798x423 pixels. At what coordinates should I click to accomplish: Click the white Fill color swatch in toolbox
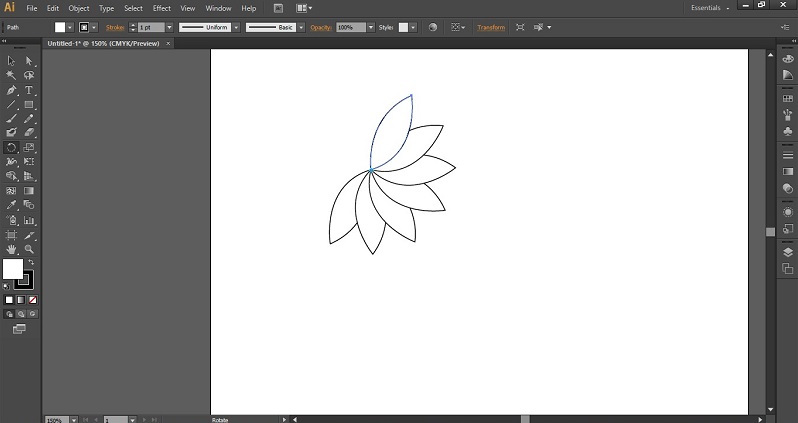click(13, 269)
